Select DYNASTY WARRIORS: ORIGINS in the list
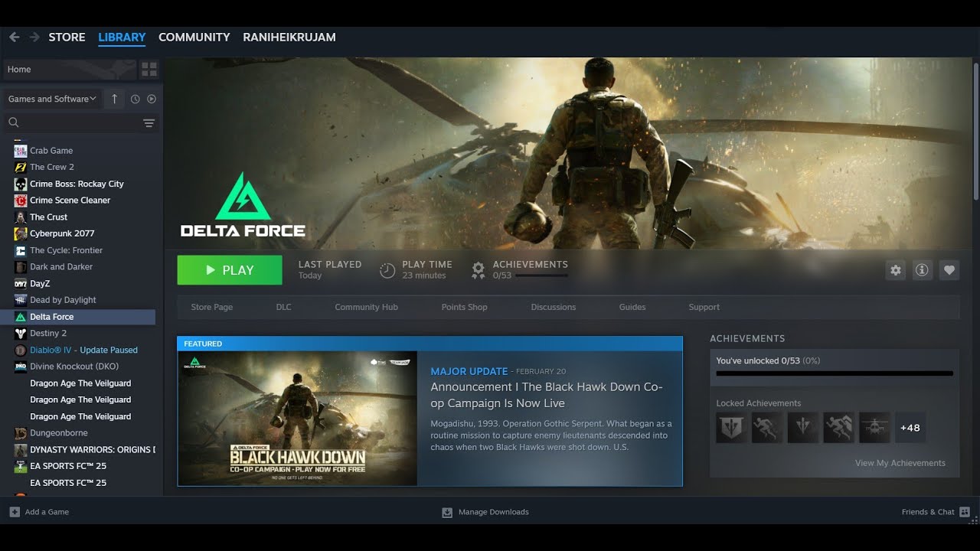 83,449
